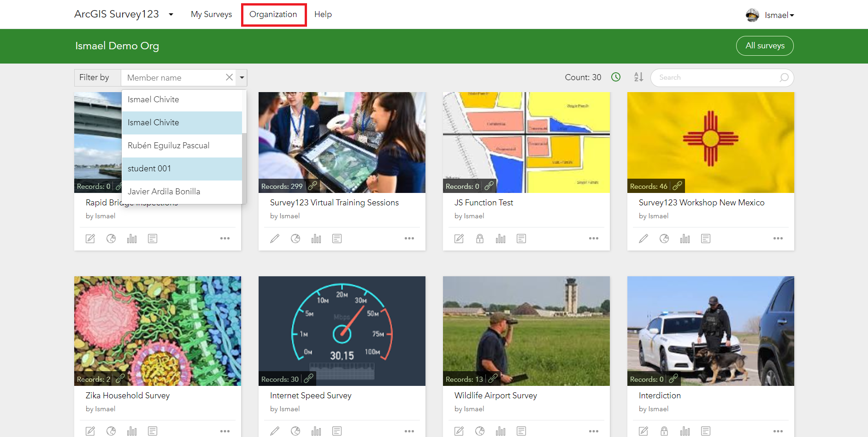Click link icon on Workshop New Mexico thumbnail
This screenshot has height=437, width=868.
(677, 186)
